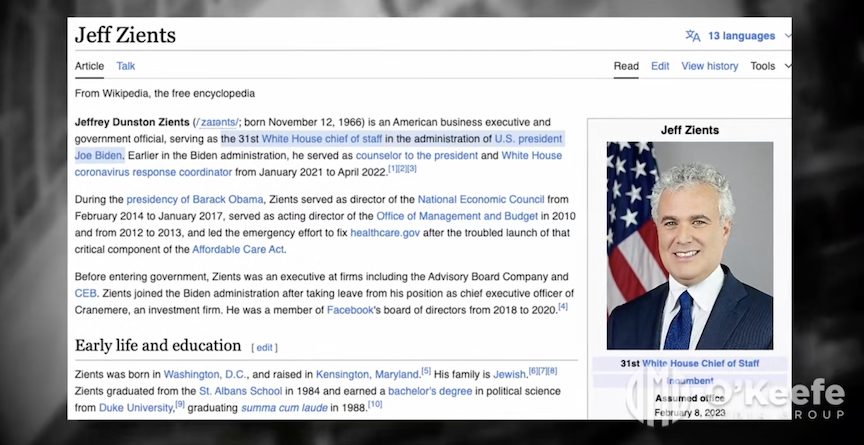The image size is (864, 445).
Task: Click citation reference [6]
Action: pyautogui.click(x=533, y=372)
